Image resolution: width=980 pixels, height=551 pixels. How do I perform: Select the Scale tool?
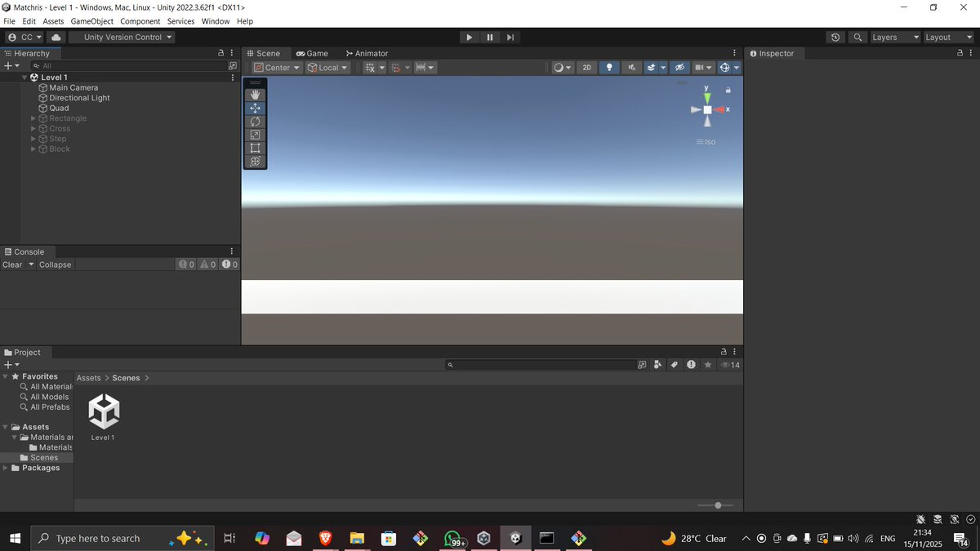click(x=255, y=134)
